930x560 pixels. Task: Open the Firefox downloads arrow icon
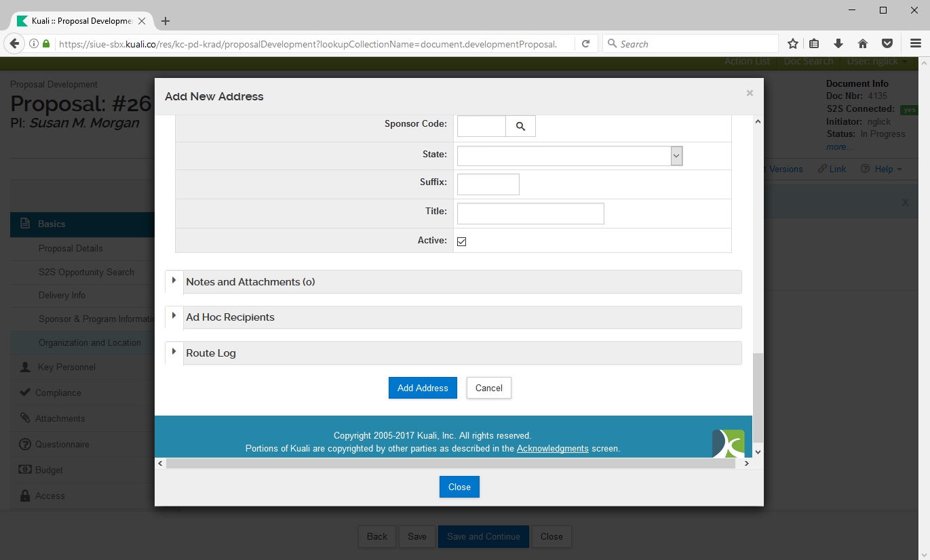coord(838,43)
